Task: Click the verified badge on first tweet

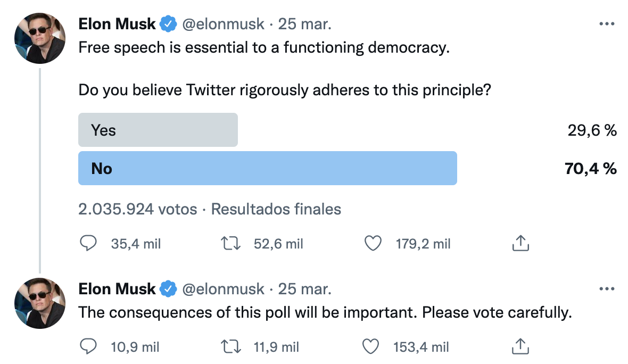Action: [x=169, y=24]
